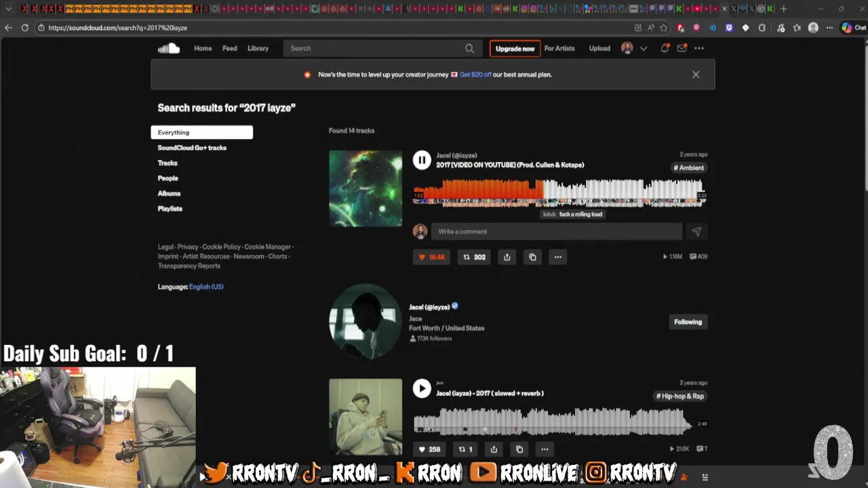Image resolution: width=868 pixels, height=488 pixels.
Task: Click the Read aloud icon in address bar
Action: pos(650,28)
